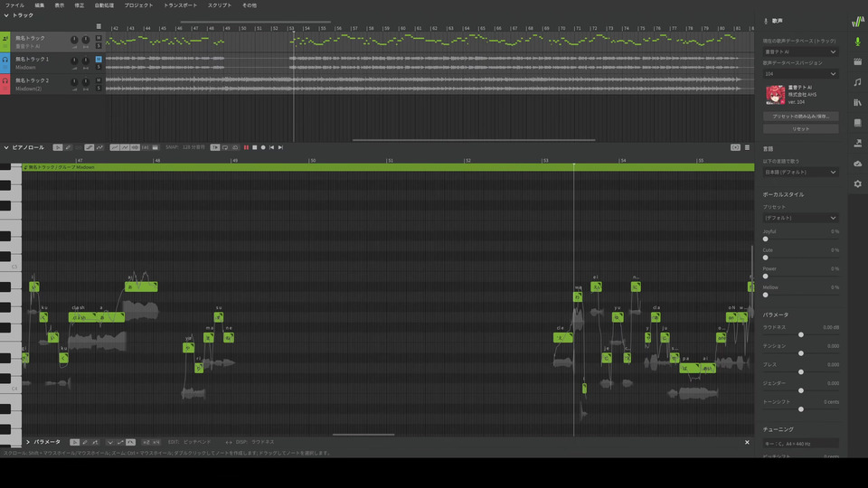Image resolution: width=868 pixels, height=488 pixels.
Task: Collapse the ピアノロール section chevron
Action: (6, 147)
